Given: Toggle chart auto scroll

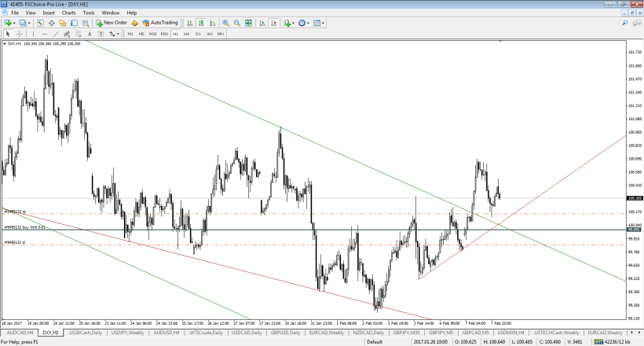Looking at the screenshot, I should coord(262,23).
